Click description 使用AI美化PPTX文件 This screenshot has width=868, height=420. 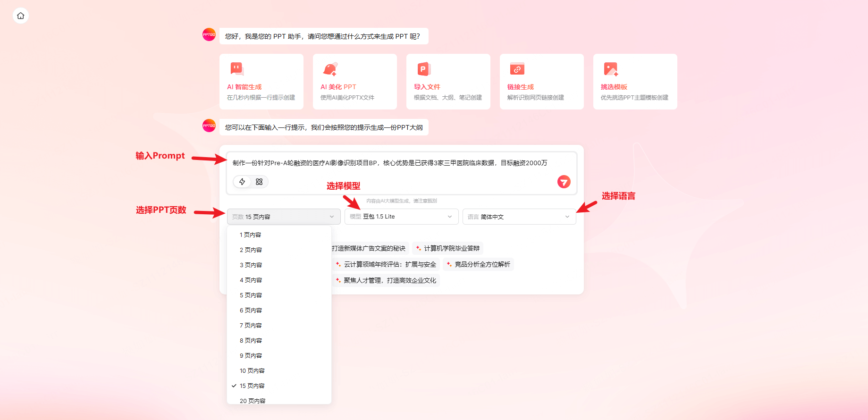(347, 98)
